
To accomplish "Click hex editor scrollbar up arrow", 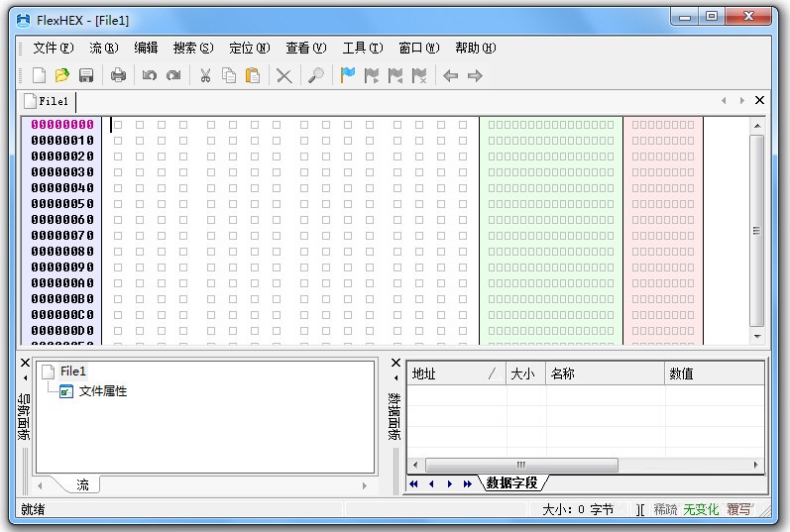I will coord(757,125).
